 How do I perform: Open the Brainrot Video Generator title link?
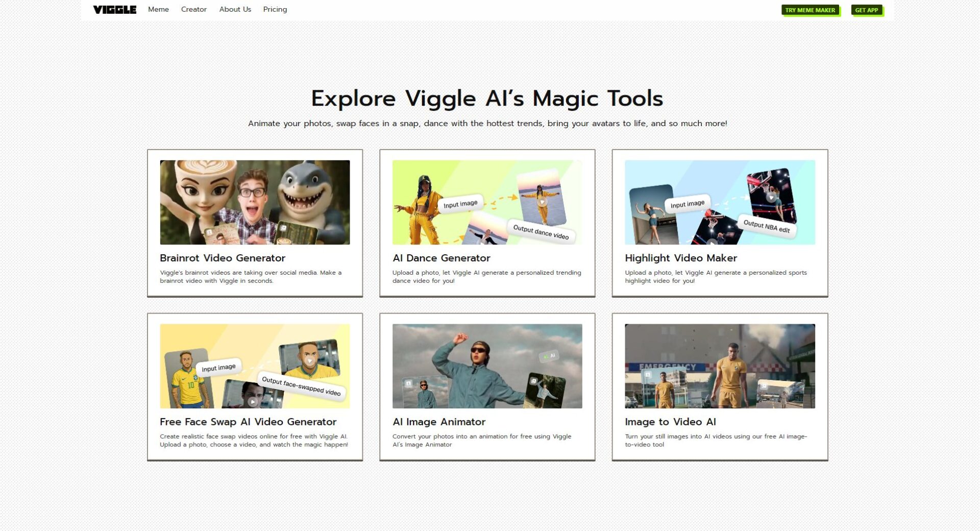(x=222, y=258)
